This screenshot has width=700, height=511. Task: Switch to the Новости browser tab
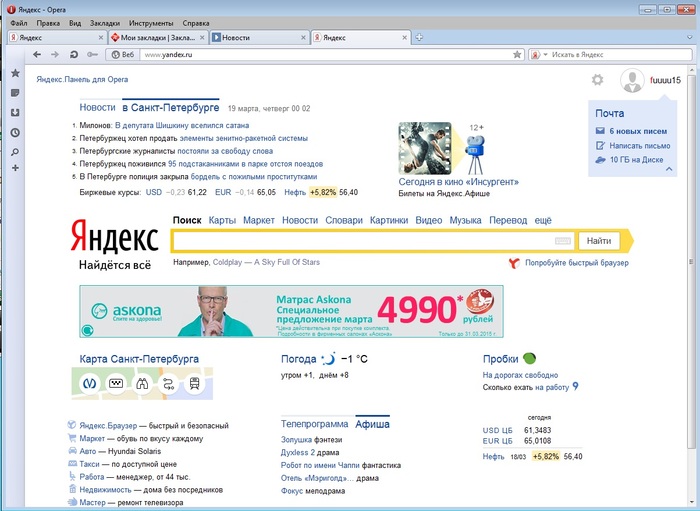pyautogui.click(x=259, y=38)
